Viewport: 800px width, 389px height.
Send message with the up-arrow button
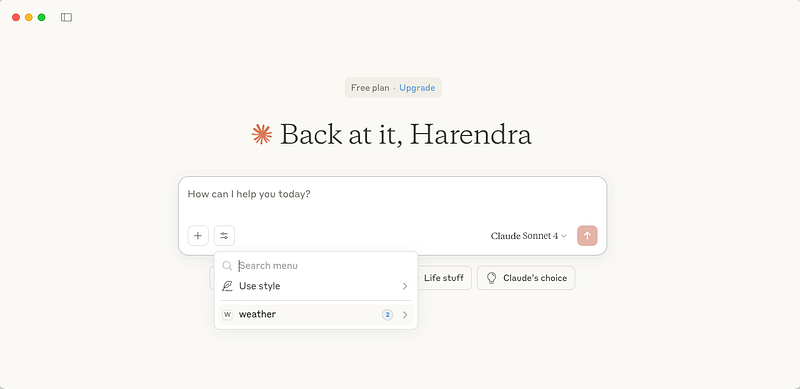587,236
